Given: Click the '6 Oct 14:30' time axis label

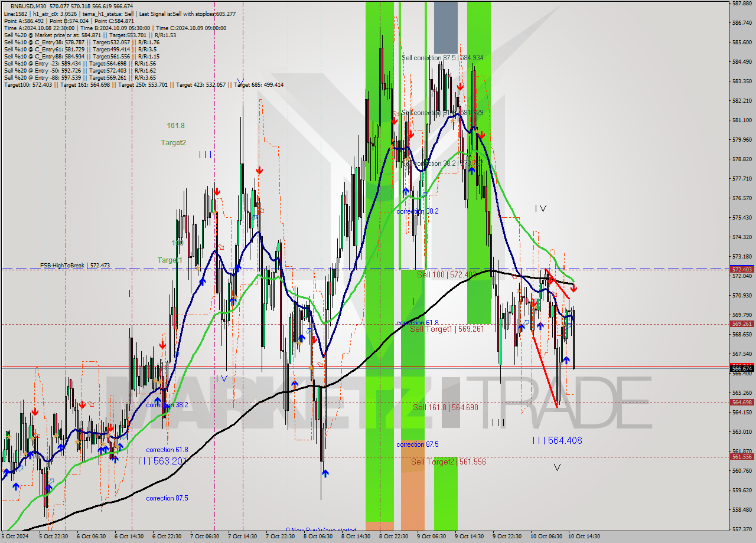Looking at the screenshot, I should click(x=129, y=537).
